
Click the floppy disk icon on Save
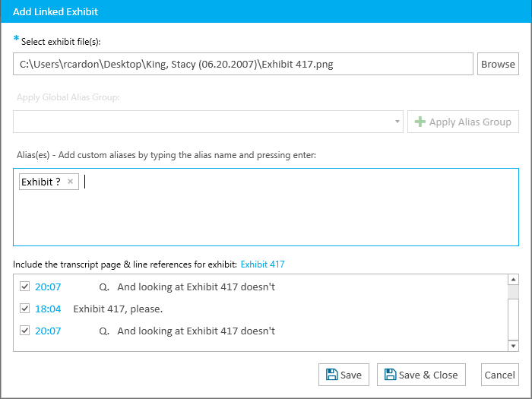[x=331, y=375]
